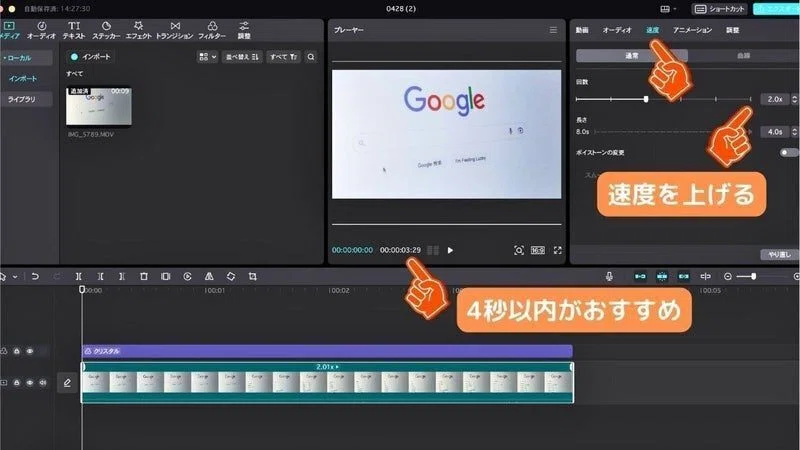Click the duration 4.0s value stepper arrows
Viewport: 800px width, 450px height.
(794, 132)
